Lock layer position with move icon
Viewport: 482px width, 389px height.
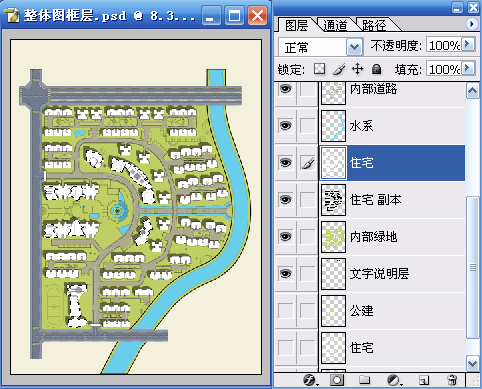357,69
